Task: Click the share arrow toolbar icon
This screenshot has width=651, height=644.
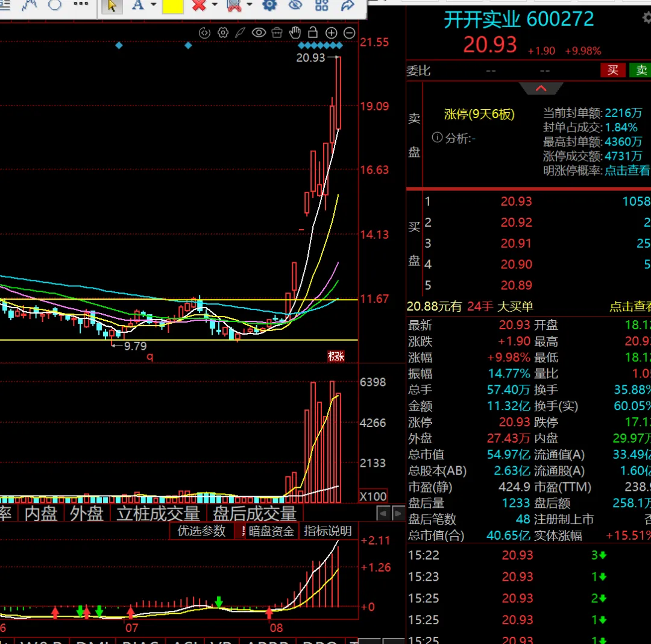Action: coord(348,5)
